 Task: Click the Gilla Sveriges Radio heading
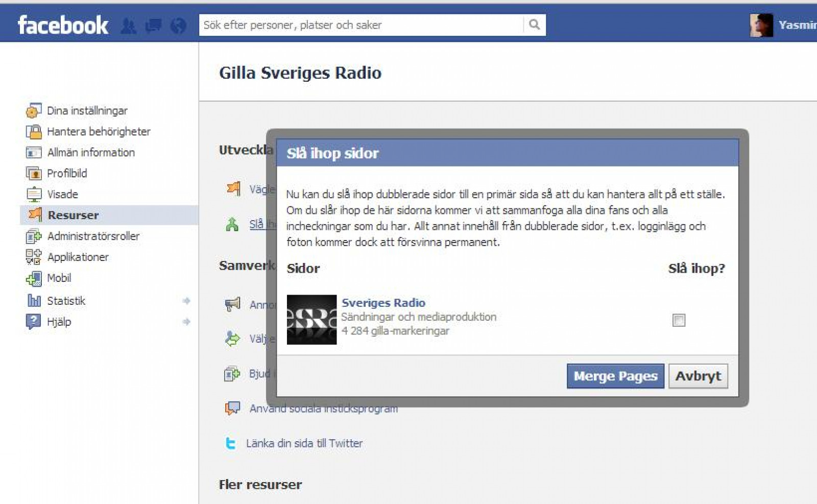300,73
